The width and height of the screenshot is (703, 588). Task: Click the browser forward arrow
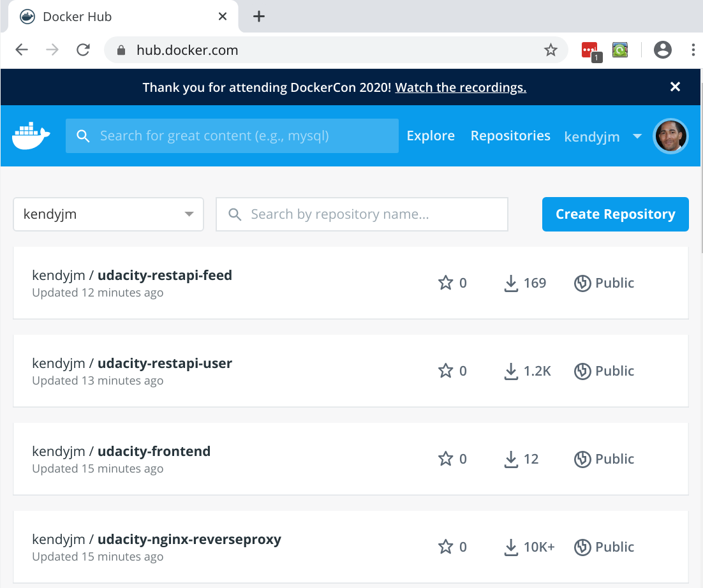tap(52, 50)
